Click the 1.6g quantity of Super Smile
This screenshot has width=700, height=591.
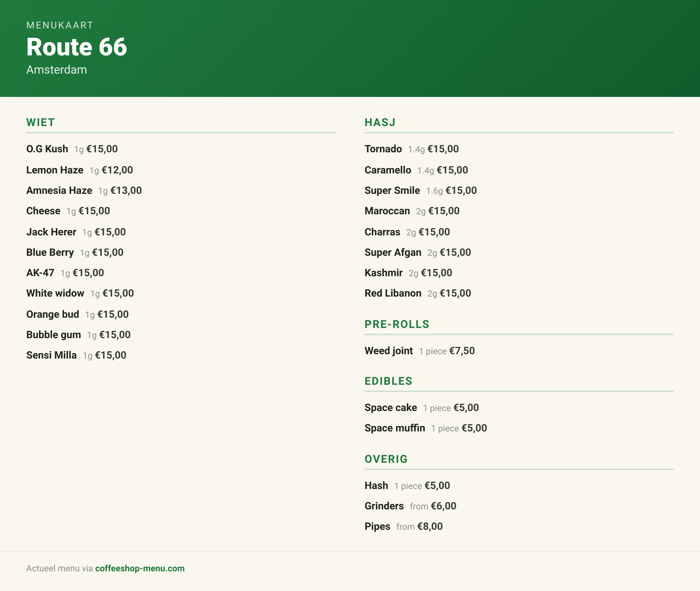434,191
